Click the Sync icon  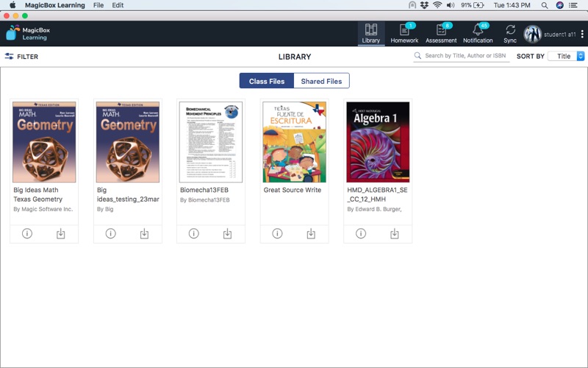pyautogui.click(x=510, y=34)
